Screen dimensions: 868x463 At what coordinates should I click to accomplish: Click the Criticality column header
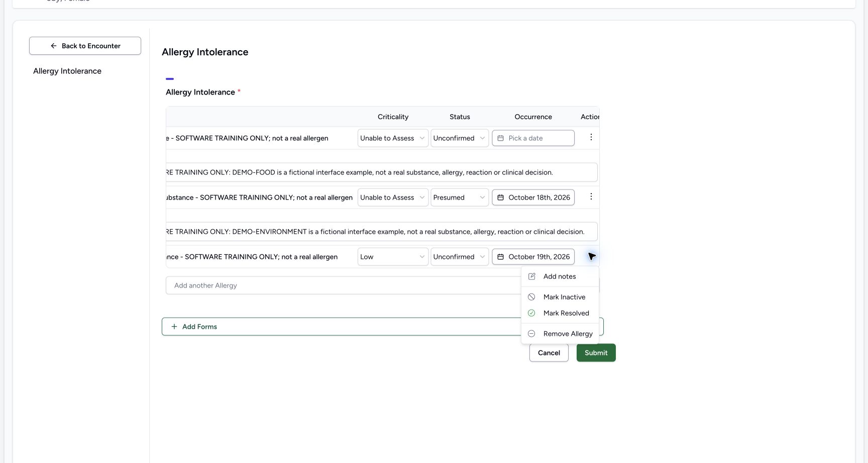(393, 117)
